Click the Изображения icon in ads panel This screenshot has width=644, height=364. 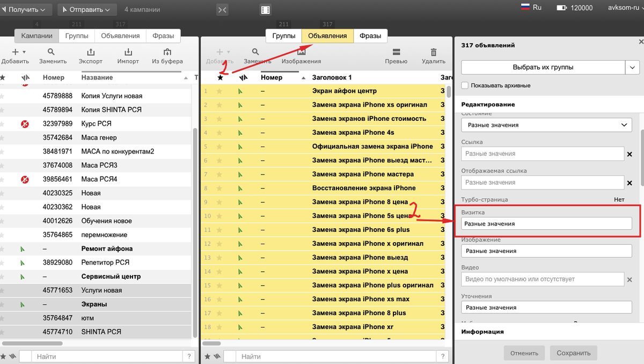(301, 52)
